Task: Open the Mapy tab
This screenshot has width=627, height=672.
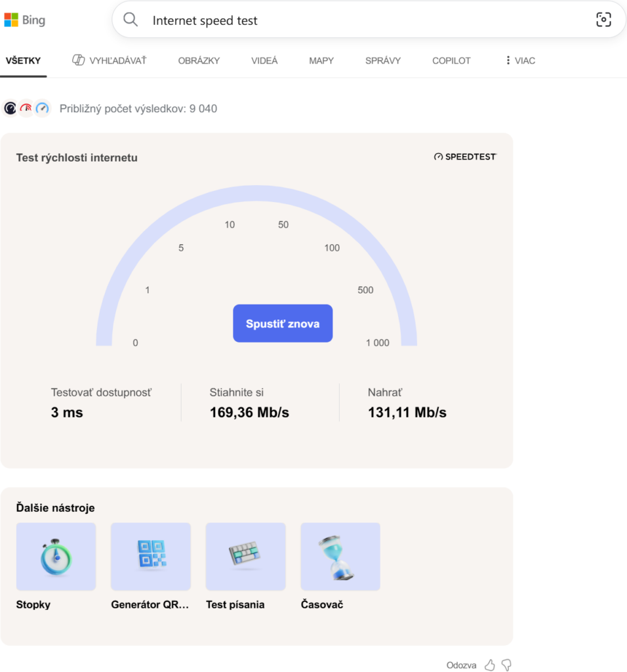Action: pos(321,60)
